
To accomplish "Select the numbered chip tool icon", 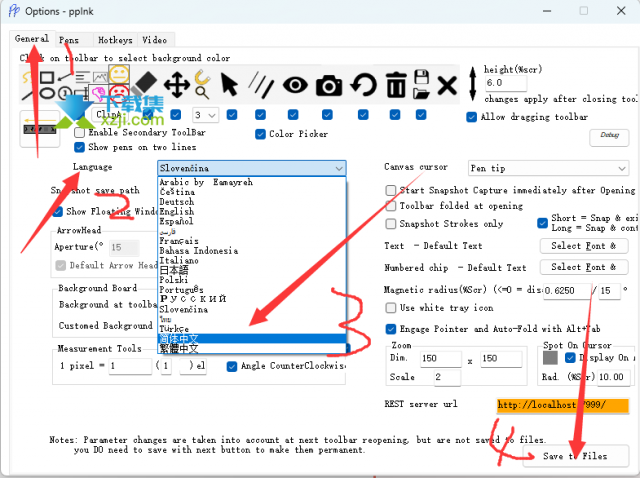I will click(x=65, y=93).
